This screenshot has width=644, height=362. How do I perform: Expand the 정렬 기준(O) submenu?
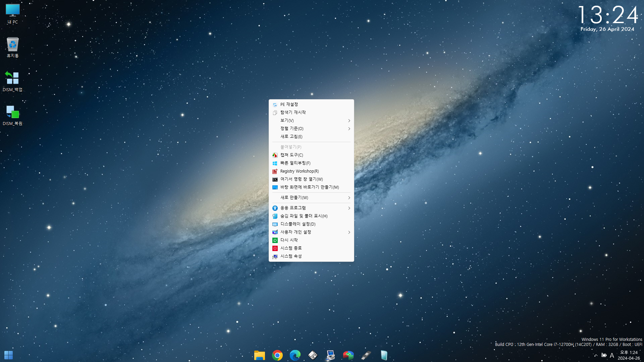coord(311,129)
